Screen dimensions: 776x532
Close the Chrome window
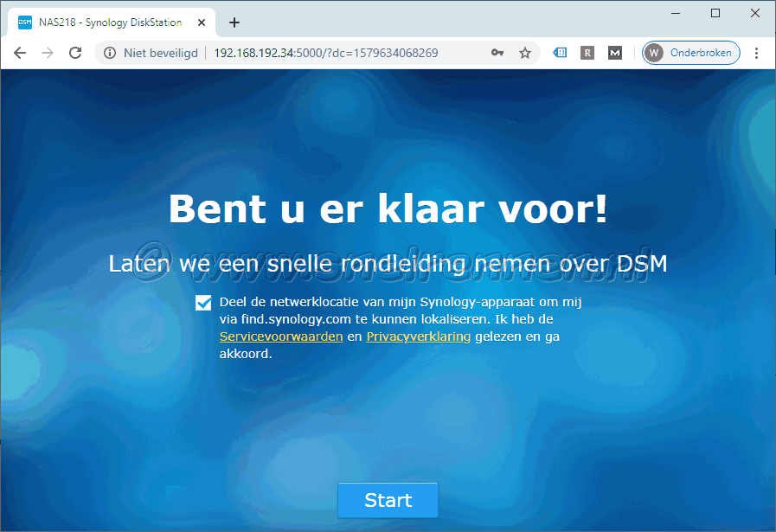(754, 13)
